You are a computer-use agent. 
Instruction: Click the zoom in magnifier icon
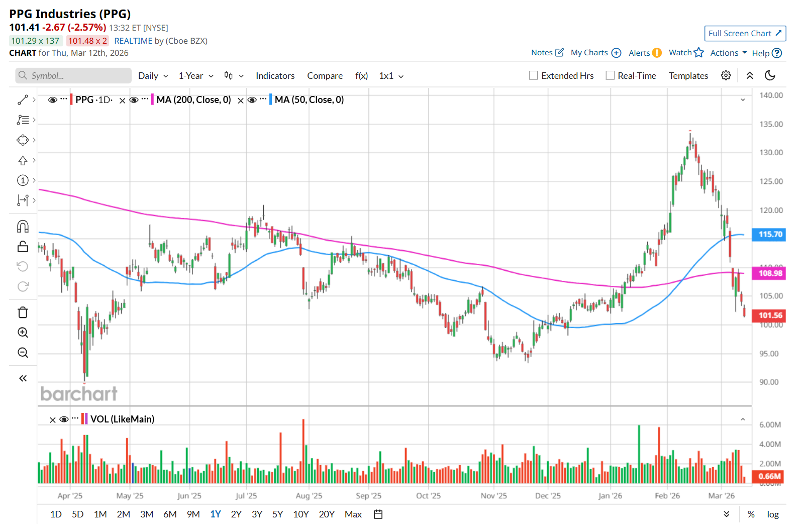pos(23,333)
